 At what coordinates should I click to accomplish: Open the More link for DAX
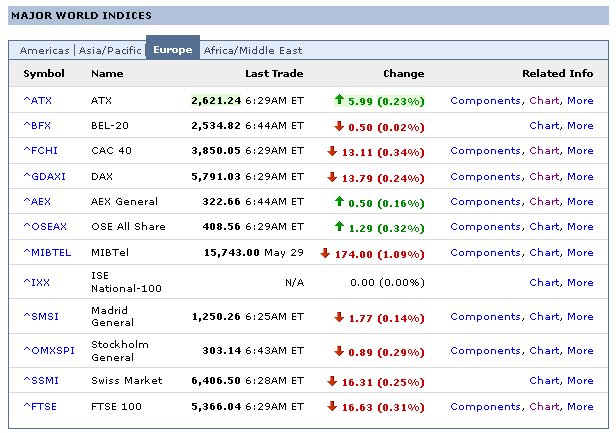580,176
